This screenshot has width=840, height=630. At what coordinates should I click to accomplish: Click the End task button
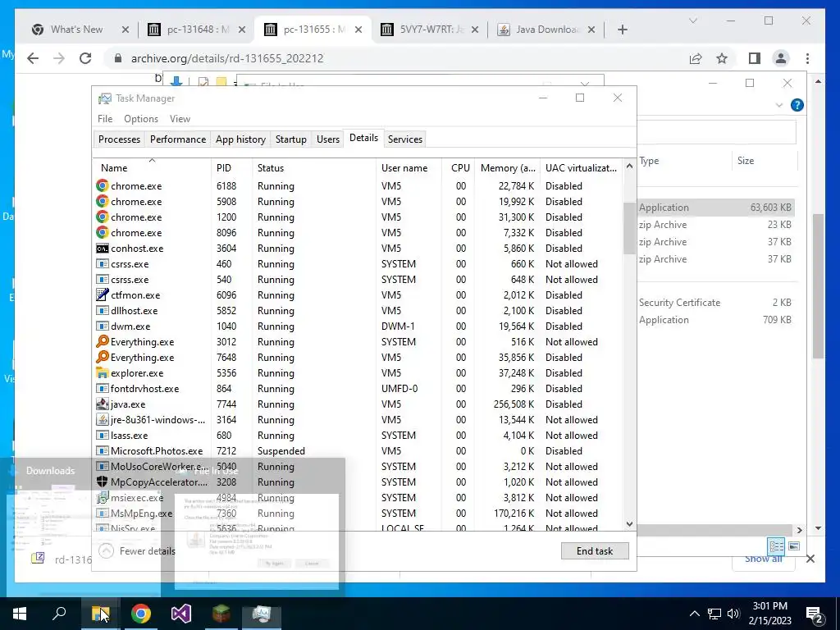(595, 550)
